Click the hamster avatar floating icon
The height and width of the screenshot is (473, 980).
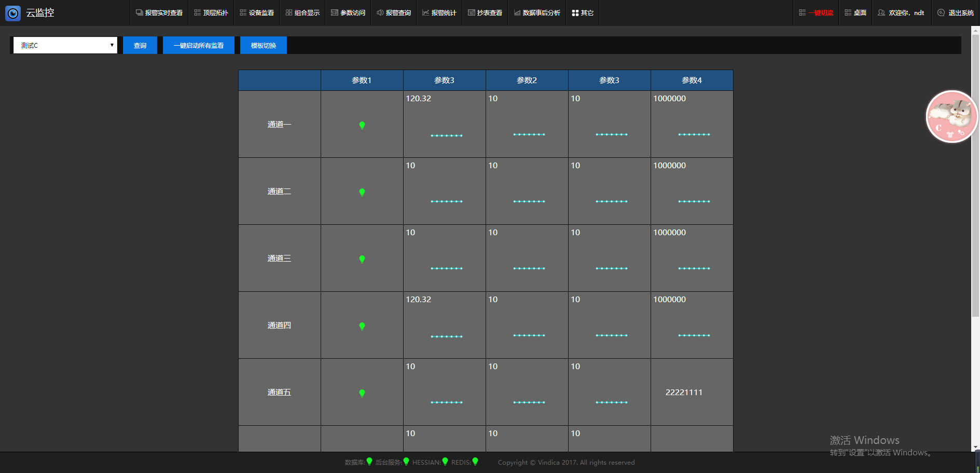(x=951, y=117)
